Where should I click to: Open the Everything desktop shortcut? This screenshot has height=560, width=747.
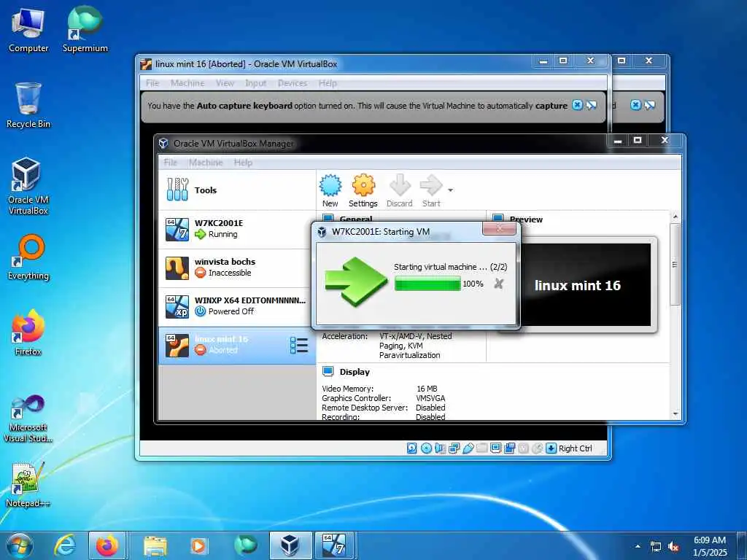click(x=28, y=257)
